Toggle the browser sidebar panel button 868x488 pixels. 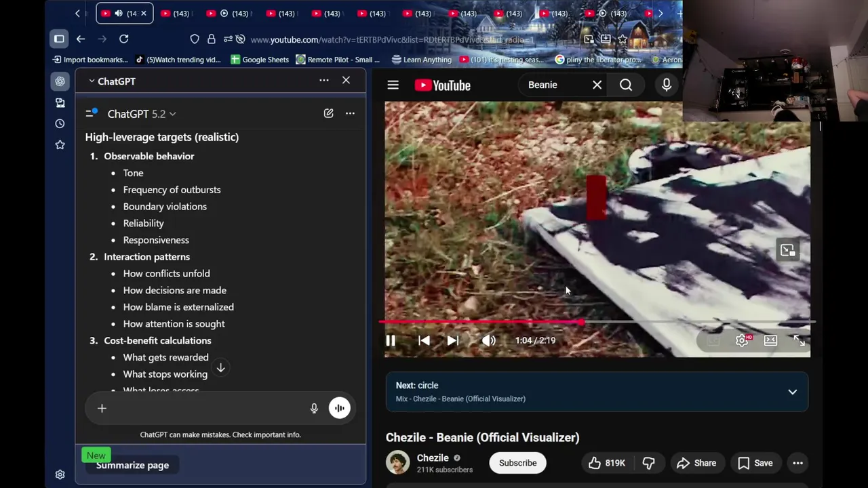pos(59,39)
